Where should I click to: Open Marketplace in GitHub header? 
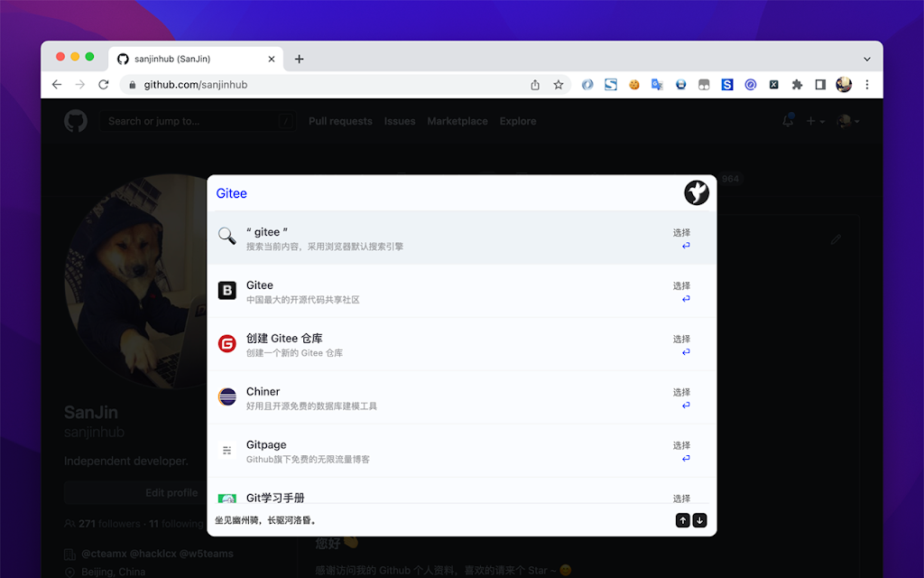click(x=457, y=121)
